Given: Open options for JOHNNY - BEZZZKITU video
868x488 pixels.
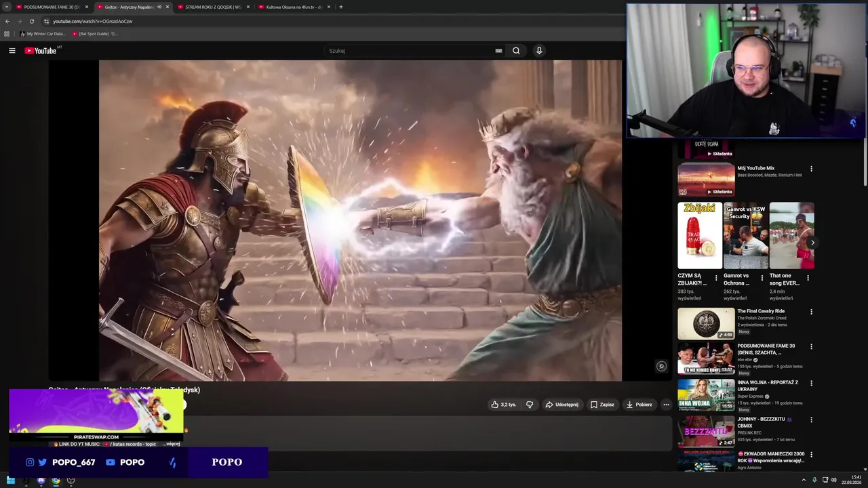Looking at the screenshot, I should coord(811,420).
